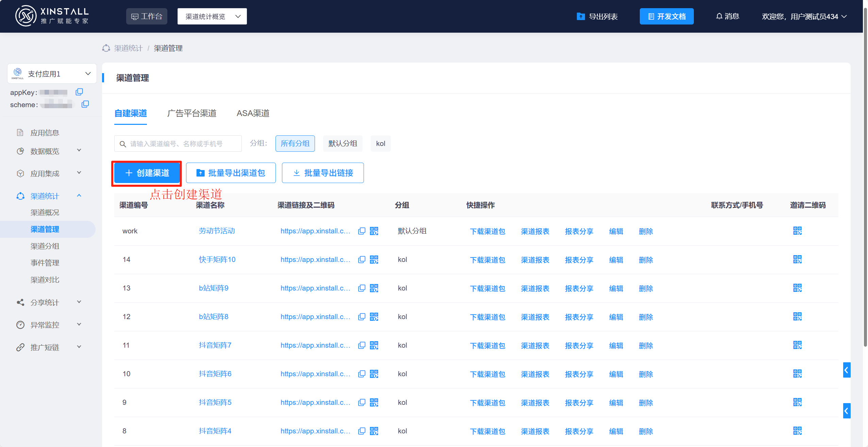Screen dimensions: 868x447
Task: Open 渠道分组 in sidebar
Action: 45,246
